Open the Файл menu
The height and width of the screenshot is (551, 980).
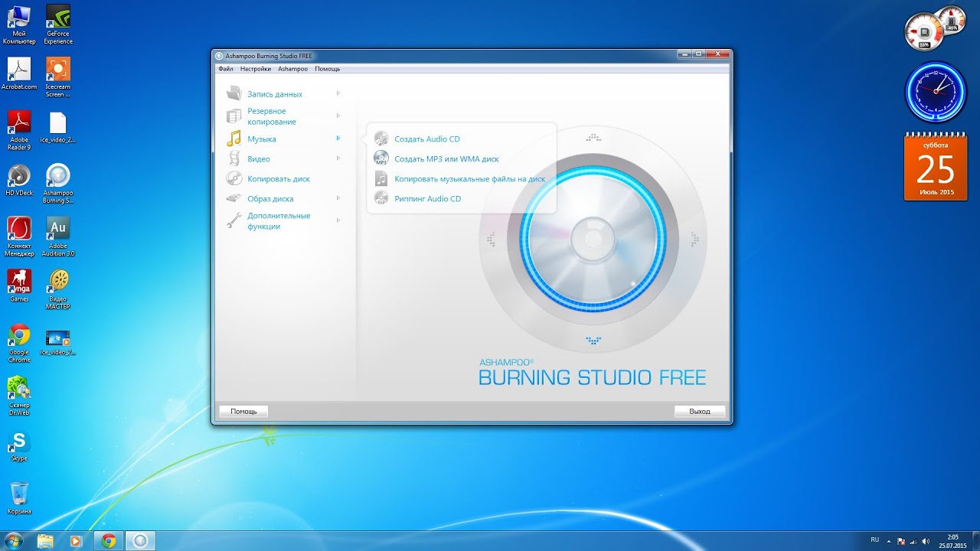[225, 69]
